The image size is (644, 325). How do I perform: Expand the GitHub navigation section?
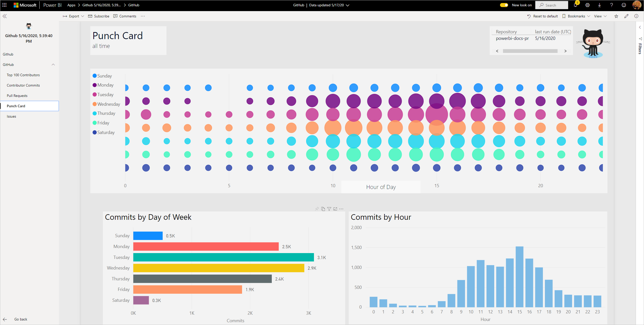53,65
